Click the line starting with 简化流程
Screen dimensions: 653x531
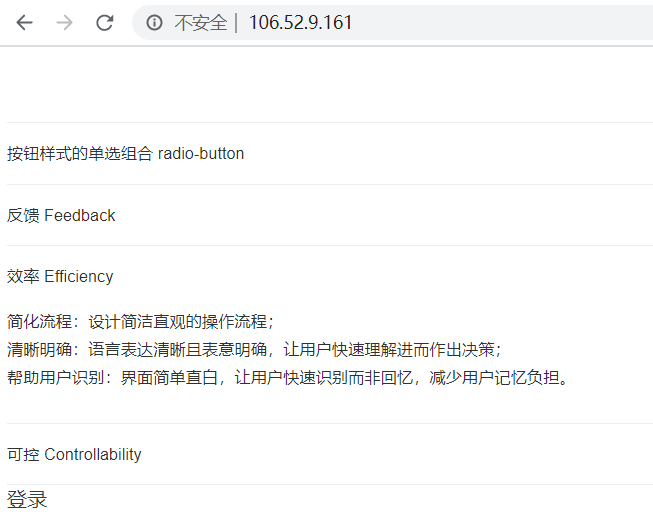click(140, 322)
